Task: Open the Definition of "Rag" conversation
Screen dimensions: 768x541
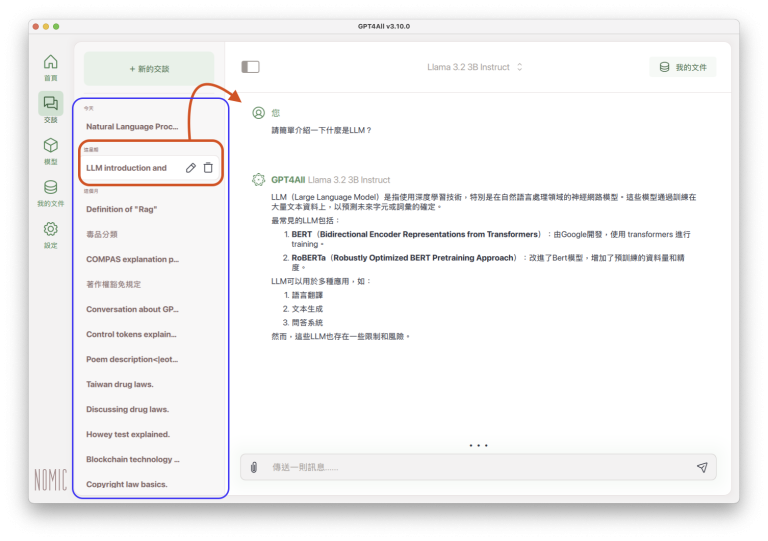Action: click(122, 209)
